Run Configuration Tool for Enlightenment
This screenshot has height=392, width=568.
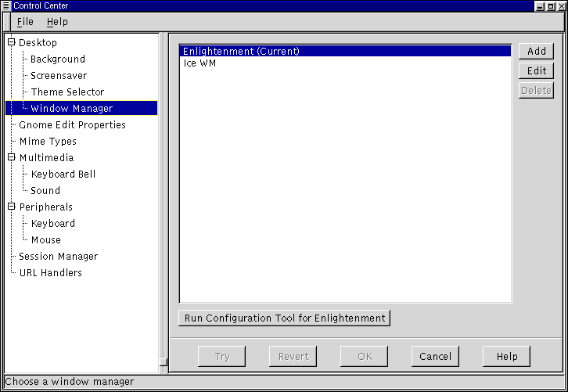pos(285,318)
